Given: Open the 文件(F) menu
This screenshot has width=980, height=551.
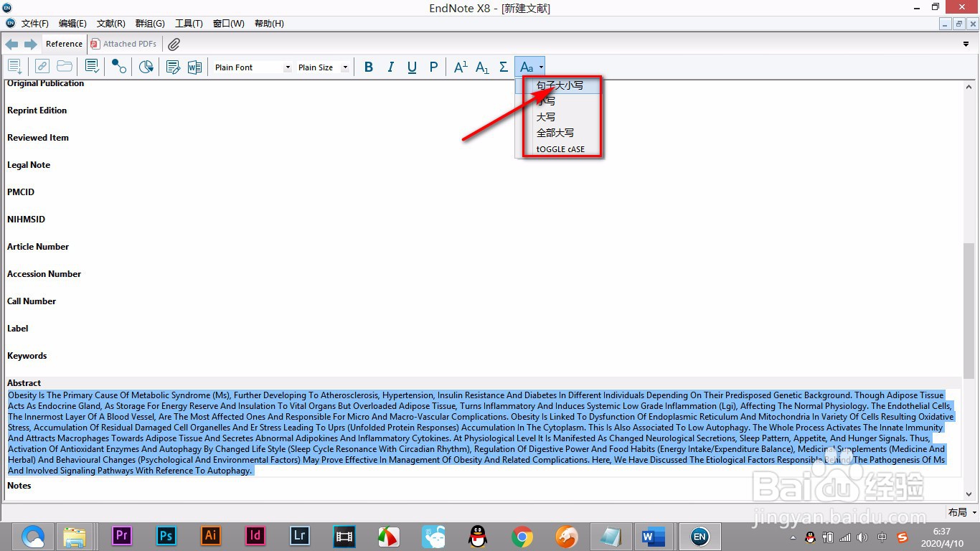Looking at the screenshot, I should pos(34,24).
